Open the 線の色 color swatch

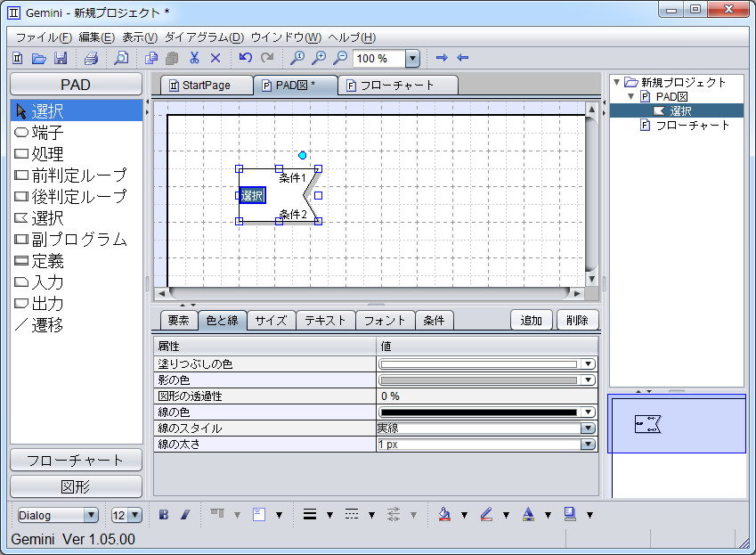(x=487, y=412)
